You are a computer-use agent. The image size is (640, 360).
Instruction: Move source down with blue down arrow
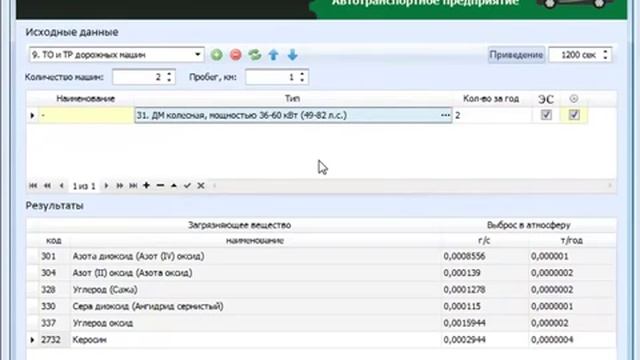292,55
